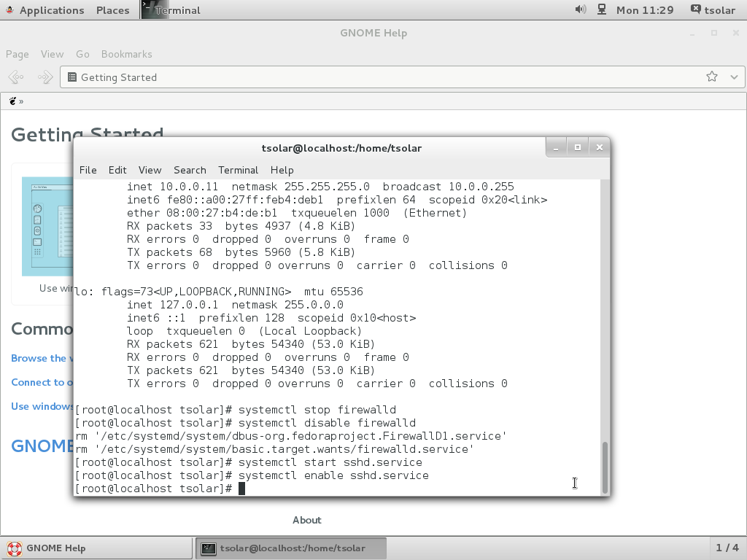Minimize the terminal window
Viewport: 747px width, 560px height.
[x=556, y=147]
